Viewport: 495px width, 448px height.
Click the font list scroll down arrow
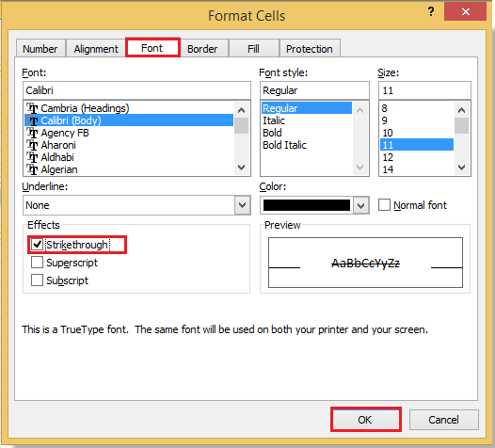242,168
